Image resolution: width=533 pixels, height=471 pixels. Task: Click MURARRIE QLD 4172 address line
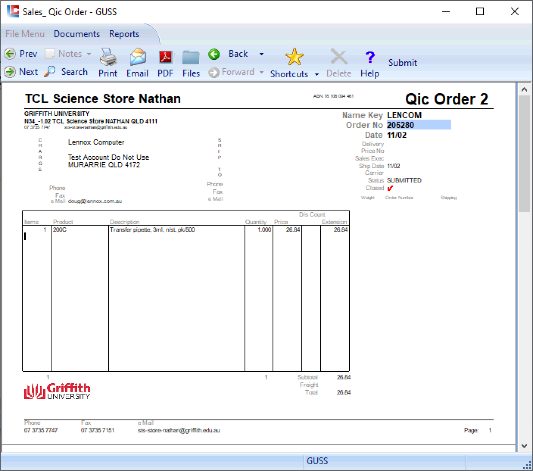tap(104, 165)
